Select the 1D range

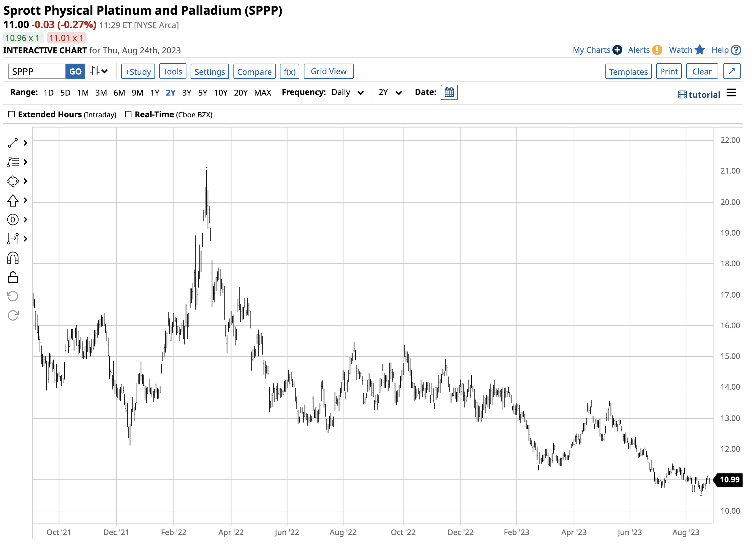49,93
